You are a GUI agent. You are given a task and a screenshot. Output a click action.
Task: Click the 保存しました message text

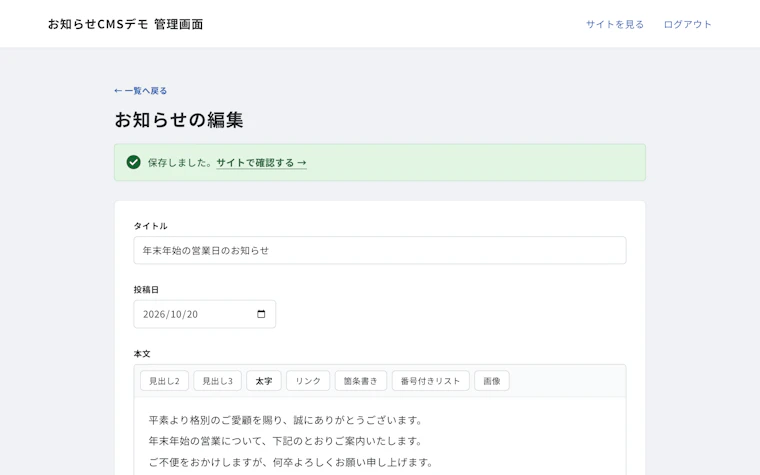180,162
